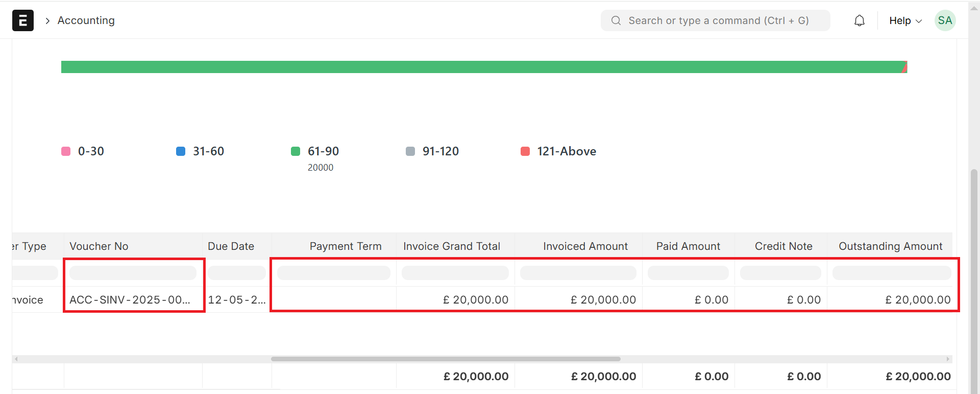Toggle the 121-Above legend swatch
The width and height of the screenshot is (980, 394).
(525, 151)
